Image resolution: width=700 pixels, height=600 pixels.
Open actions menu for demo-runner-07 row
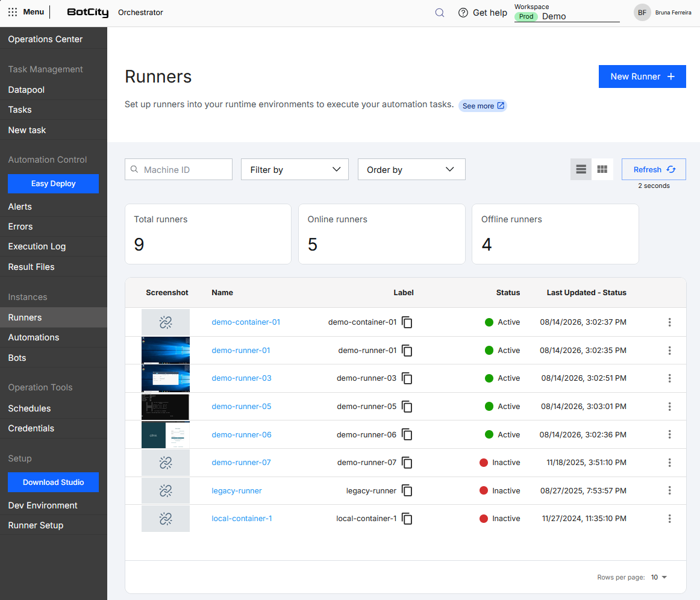pyautogui.click(x=669, y=463)
